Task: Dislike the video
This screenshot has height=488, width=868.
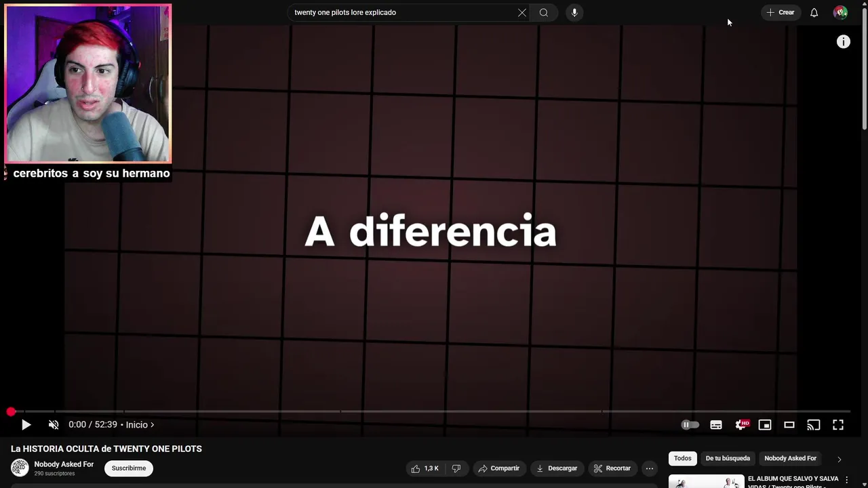Action: [456, 468]
